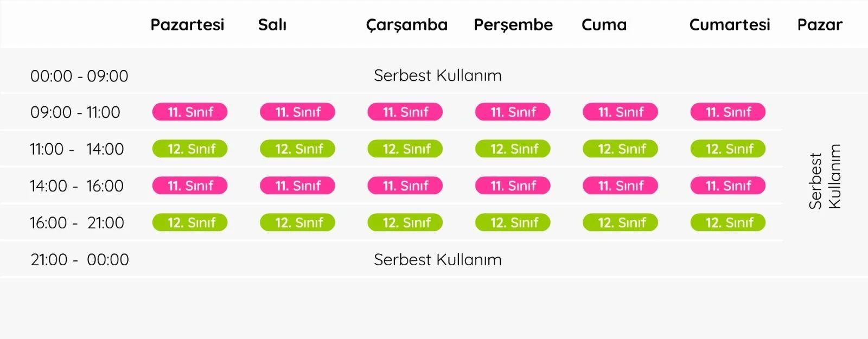The width and height of the screenshot is (868, 339).
Task: Select the Pazar day header
Action: click(x=819, y=25)
